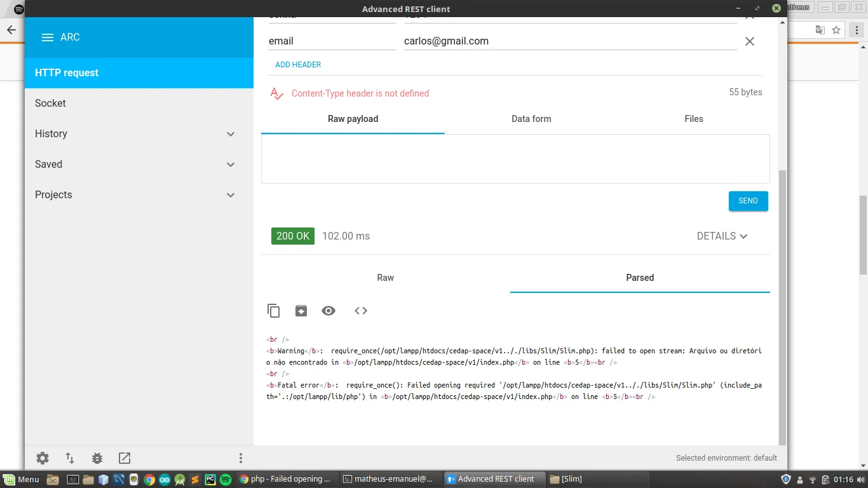This screenshot has height=488, width=868.
Task: Expand response DETAILS dropdown
Action: [x=722, y=236]
